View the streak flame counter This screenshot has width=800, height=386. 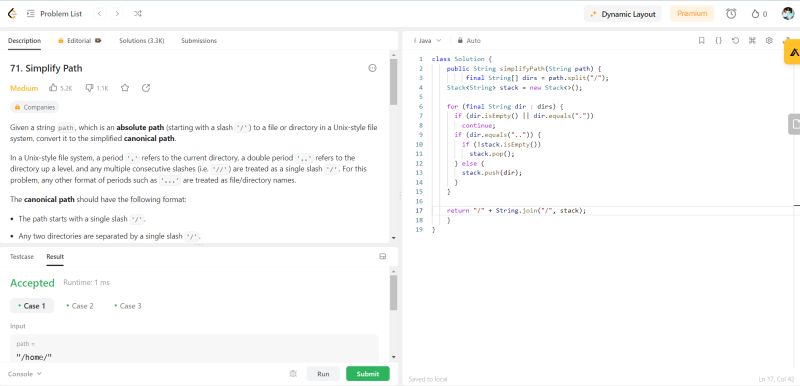(759, 14)
